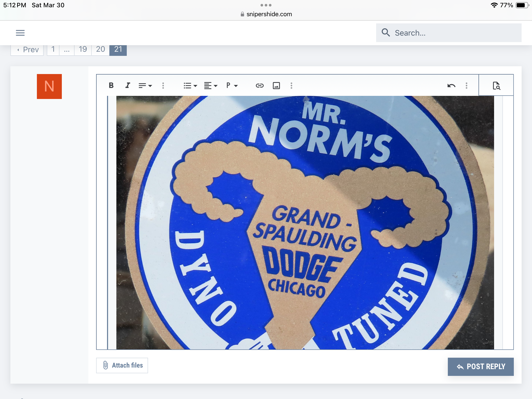Screen dimensions: 532x399
Task: Select the Mr. Norm's decal image in editor
Action: point(305,223)
